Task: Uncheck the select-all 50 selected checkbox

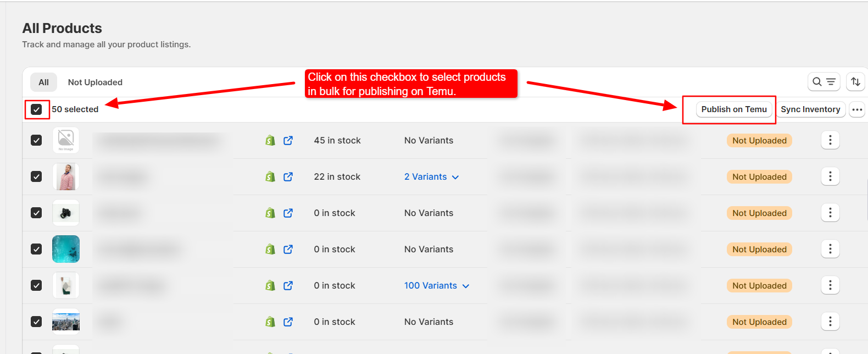Action: [x=36, y=109]
